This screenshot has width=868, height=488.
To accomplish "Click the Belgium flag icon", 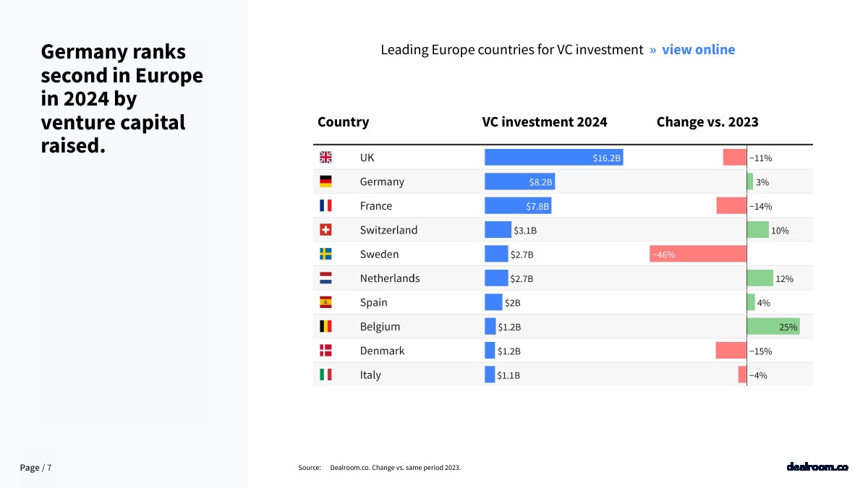I will point(325,326).
